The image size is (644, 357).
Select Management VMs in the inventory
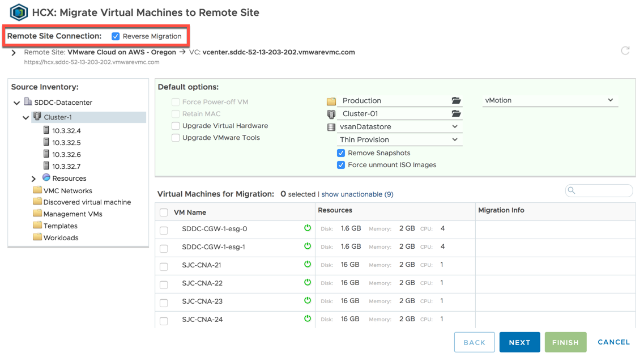point(72,214)
